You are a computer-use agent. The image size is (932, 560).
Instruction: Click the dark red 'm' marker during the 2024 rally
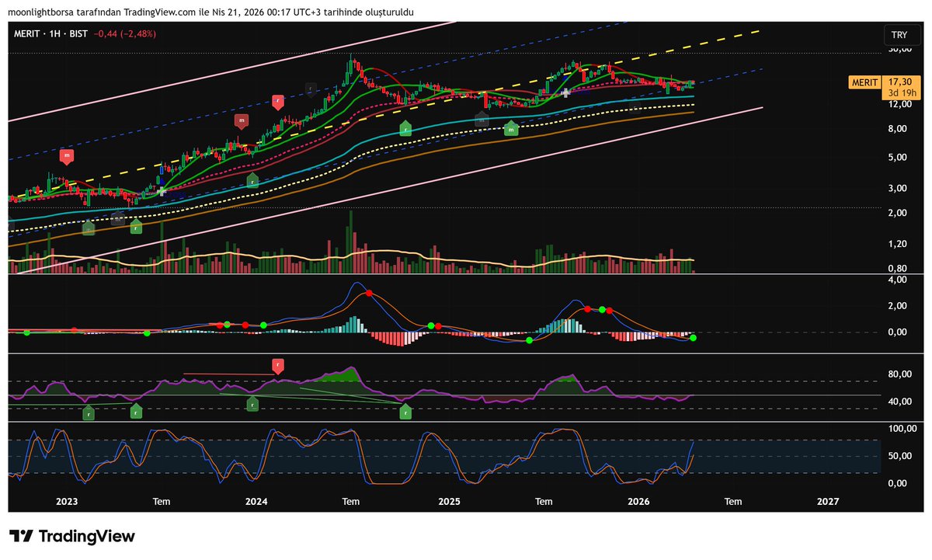coord(242,120)
